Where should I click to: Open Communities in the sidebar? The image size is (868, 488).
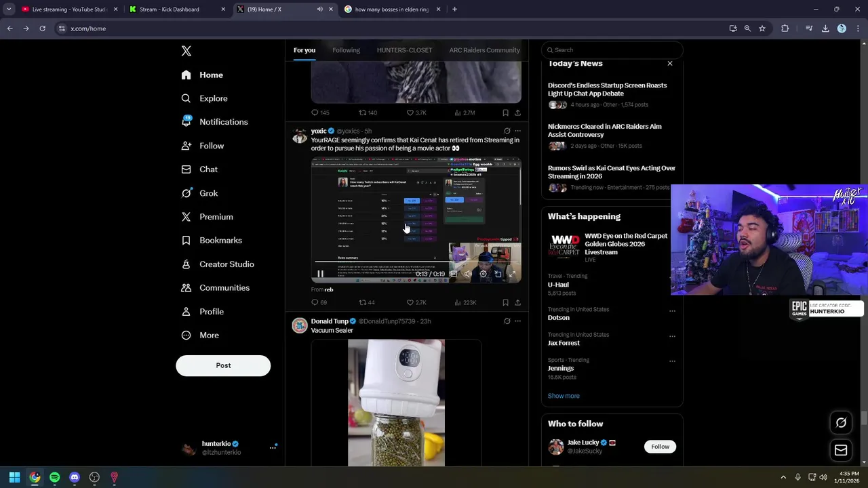[216, 288]
